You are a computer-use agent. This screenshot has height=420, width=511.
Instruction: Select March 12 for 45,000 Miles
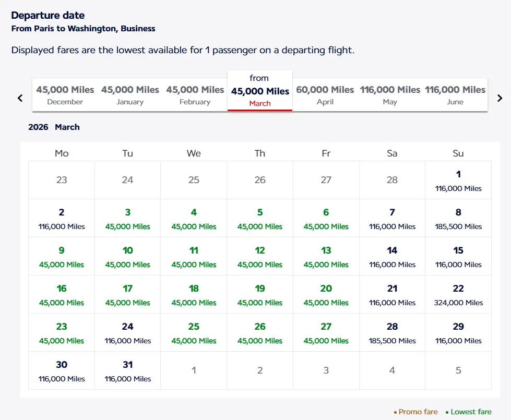coord(260,257)
